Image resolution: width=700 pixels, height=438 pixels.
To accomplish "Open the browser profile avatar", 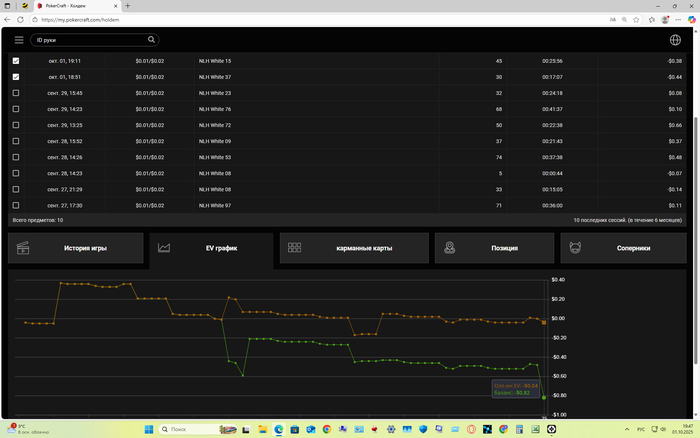I will [665, 20].
